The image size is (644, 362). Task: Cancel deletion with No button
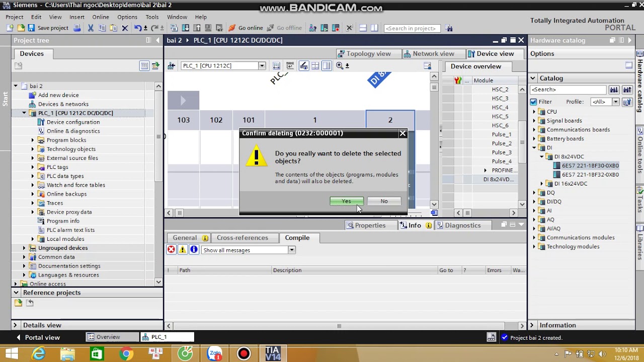[384, 201]
